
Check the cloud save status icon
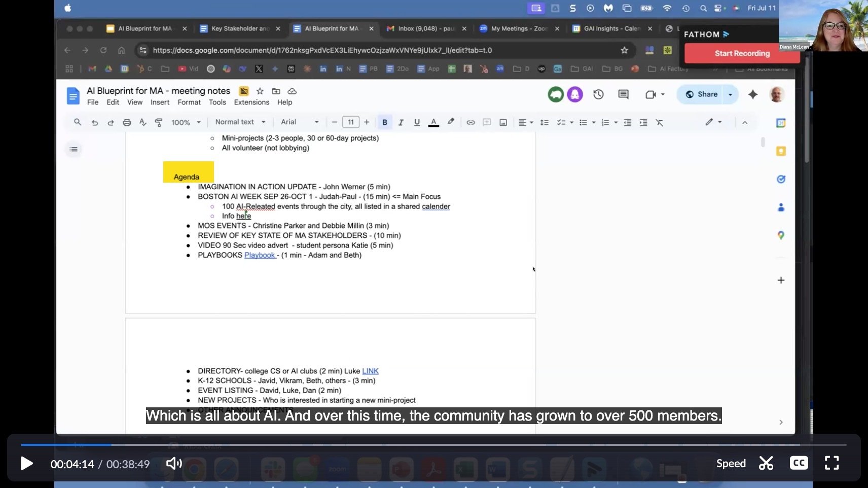(292, 91)
